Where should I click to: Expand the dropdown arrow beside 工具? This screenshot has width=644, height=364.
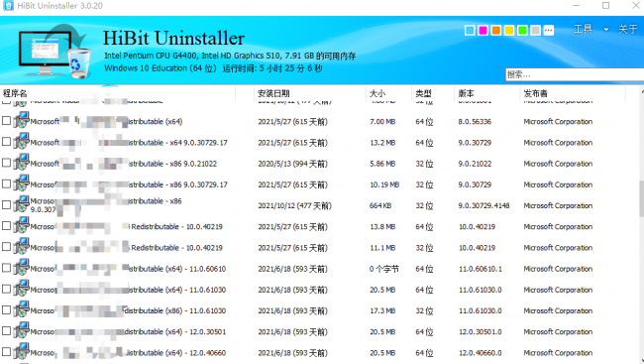point(605,30)
